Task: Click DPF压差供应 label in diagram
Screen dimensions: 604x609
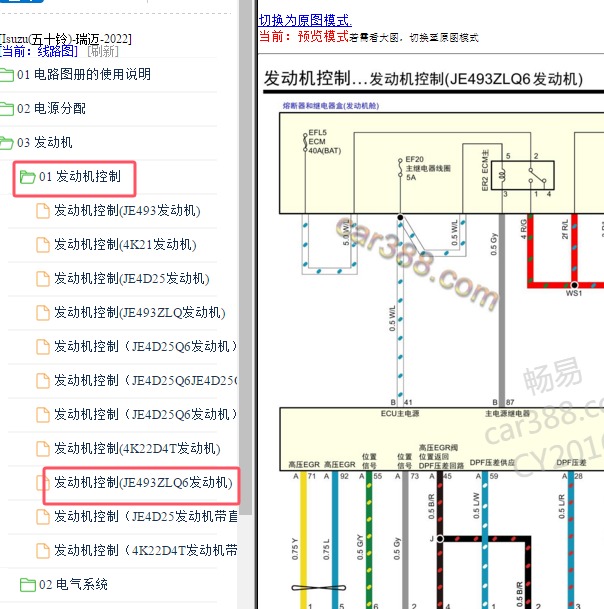Action: [x=492, y=463]
